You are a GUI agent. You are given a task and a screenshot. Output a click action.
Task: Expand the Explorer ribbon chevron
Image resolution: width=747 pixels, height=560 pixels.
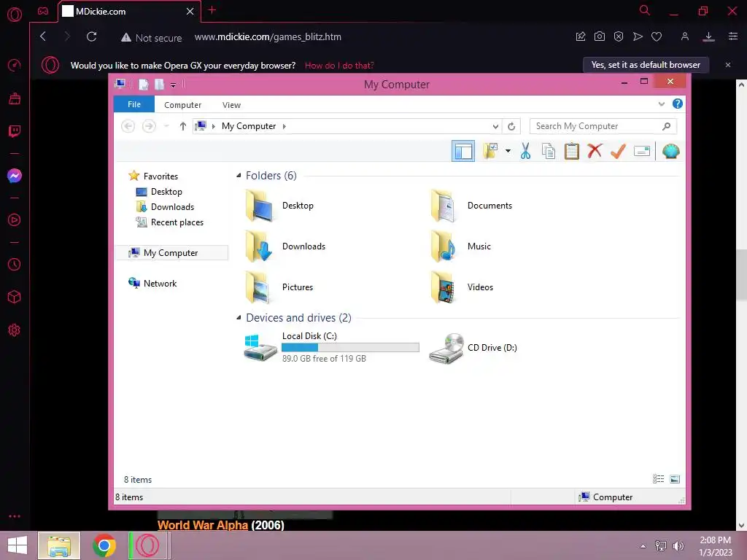[x=661, y=104]
